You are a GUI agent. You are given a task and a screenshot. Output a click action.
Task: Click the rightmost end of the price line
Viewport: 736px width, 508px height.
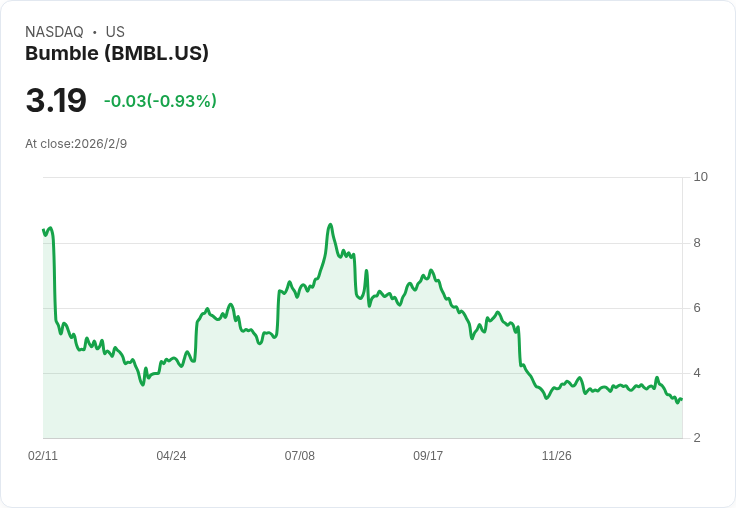[x=681, y=399]
